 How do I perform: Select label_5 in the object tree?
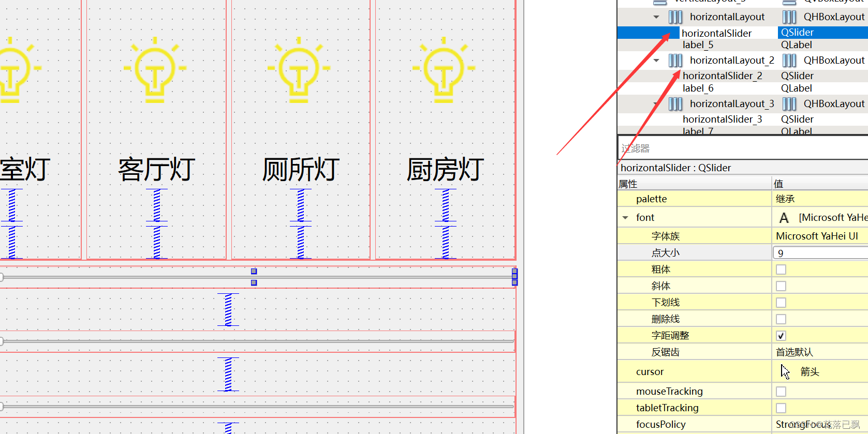[x=698, y=45]
